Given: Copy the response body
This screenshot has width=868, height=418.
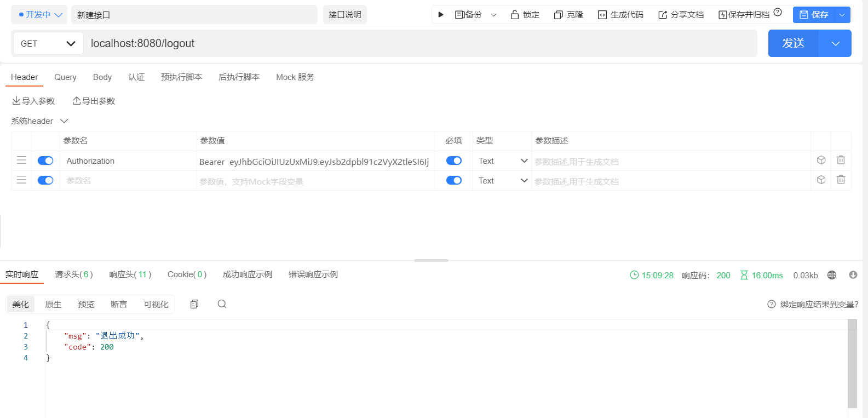Looking at the screenshot, I should coord(194,304).
